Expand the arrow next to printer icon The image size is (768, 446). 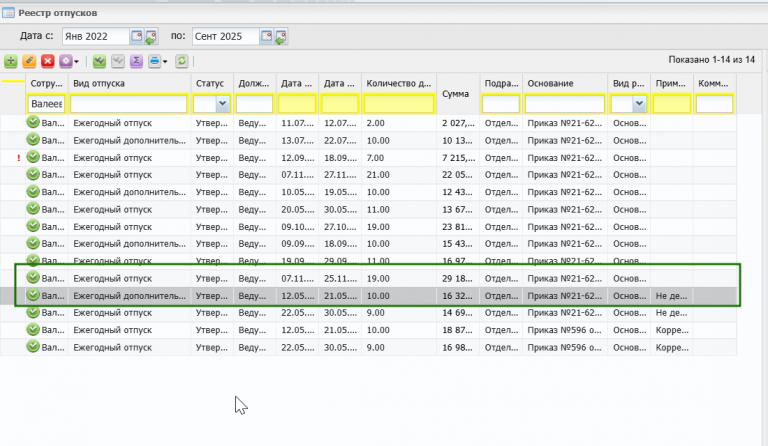165,62
